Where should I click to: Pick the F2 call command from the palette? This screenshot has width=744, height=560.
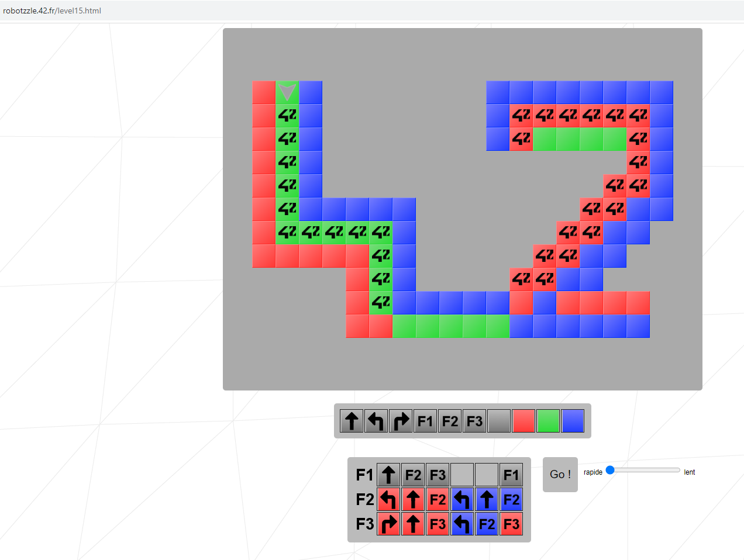click(x=450, y=420)
